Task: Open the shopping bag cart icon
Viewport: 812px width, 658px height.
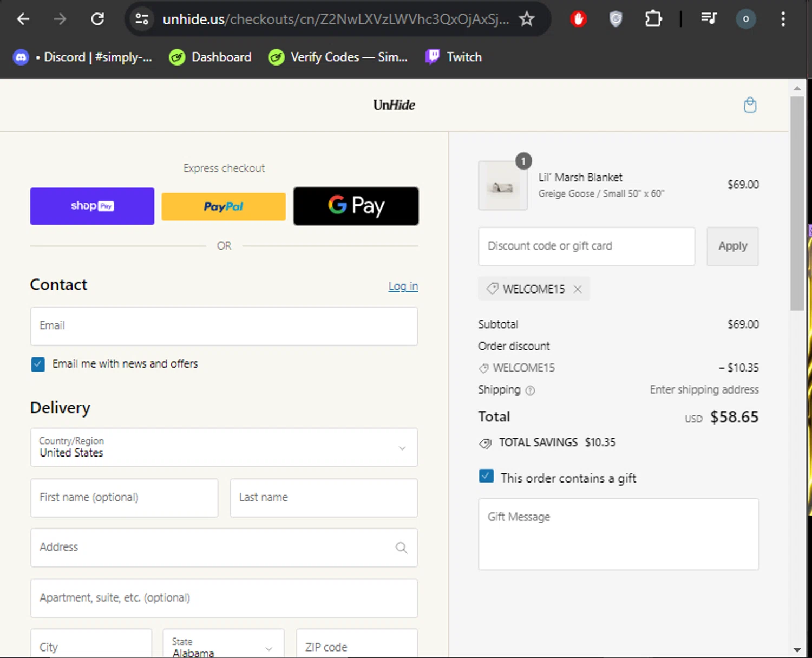Action: tap(750, 105)
